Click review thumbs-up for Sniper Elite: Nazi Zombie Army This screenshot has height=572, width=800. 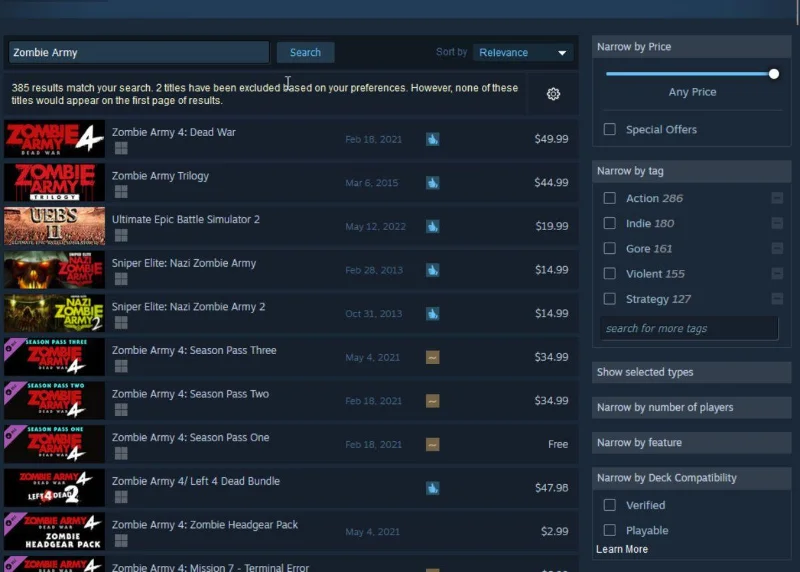(x=433, y=270)
